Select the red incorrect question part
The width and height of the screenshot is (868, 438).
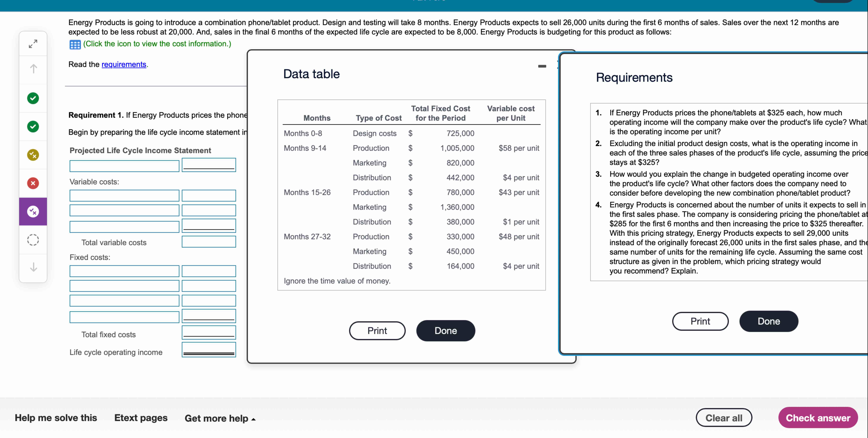pos(33,183)
